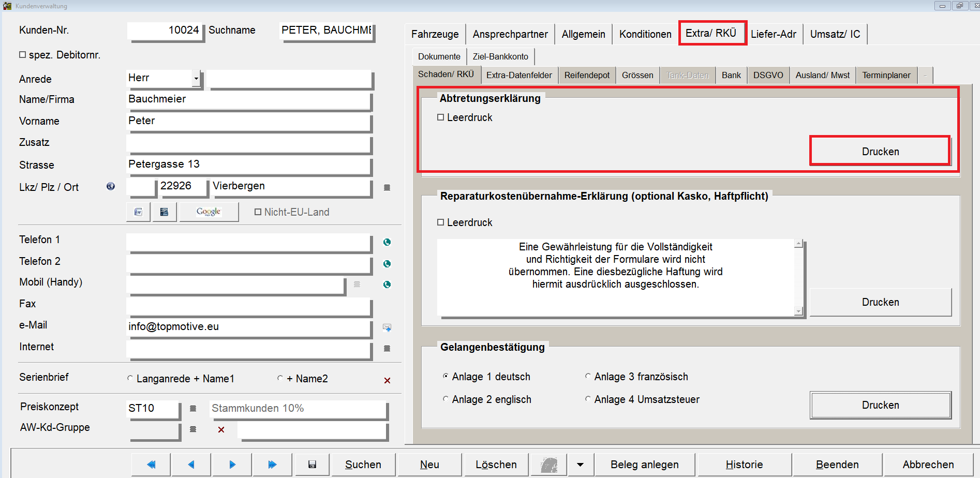
Task: Open list icon beside the Mobil field
Action: tap(357, 284)
